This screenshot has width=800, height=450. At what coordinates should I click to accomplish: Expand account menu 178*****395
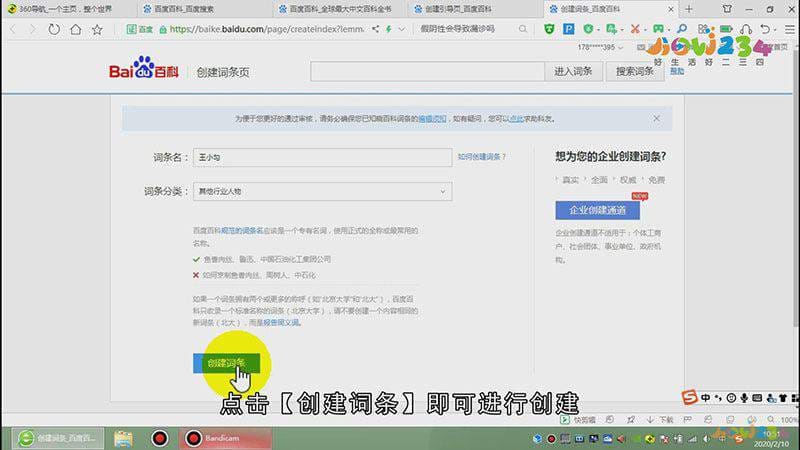[600, 47]
